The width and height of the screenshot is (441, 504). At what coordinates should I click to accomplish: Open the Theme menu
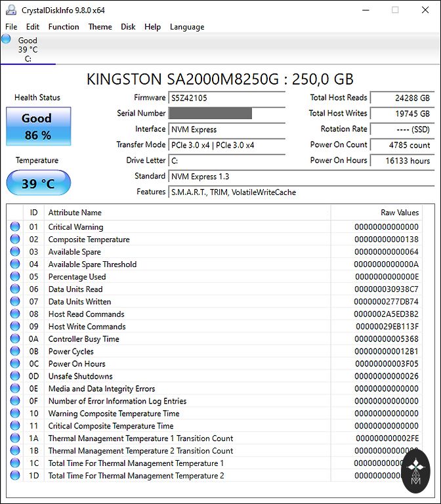click(x=100, y=27)
